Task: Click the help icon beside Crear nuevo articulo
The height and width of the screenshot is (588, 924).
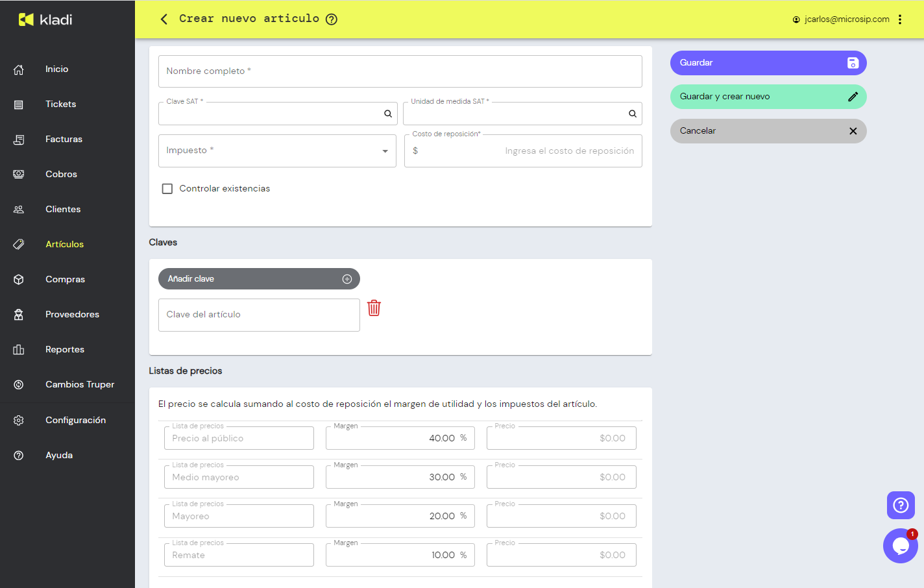Action: (331, 19)
